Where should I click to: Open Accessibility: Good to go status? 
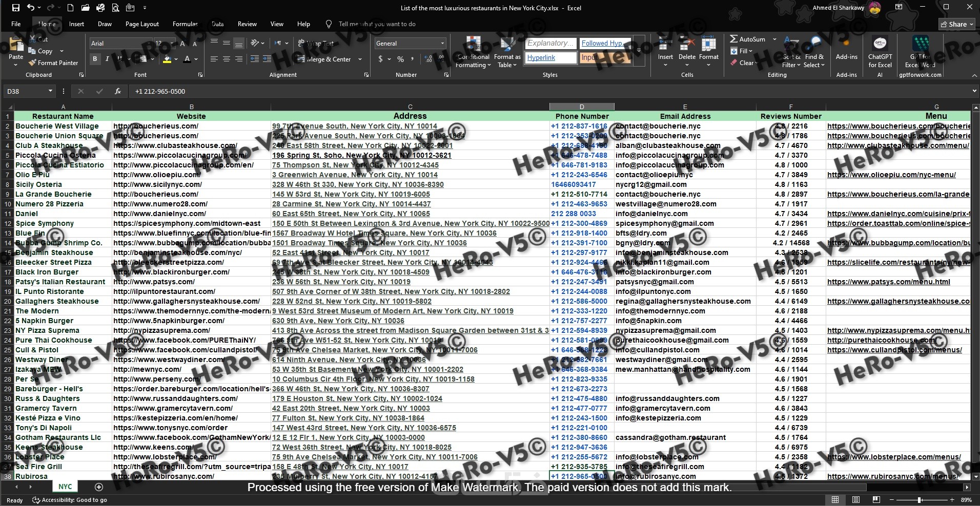(70, 500)
